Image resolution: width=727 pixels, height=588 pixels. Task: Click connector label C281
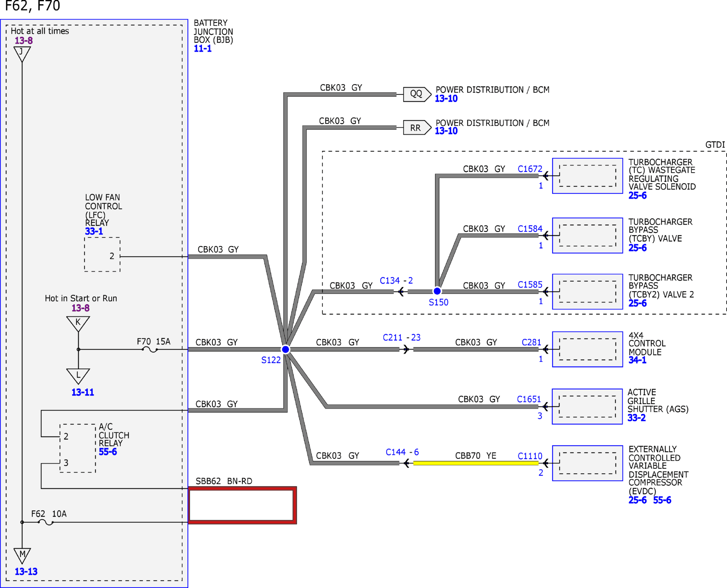click(x=531, y=342)
